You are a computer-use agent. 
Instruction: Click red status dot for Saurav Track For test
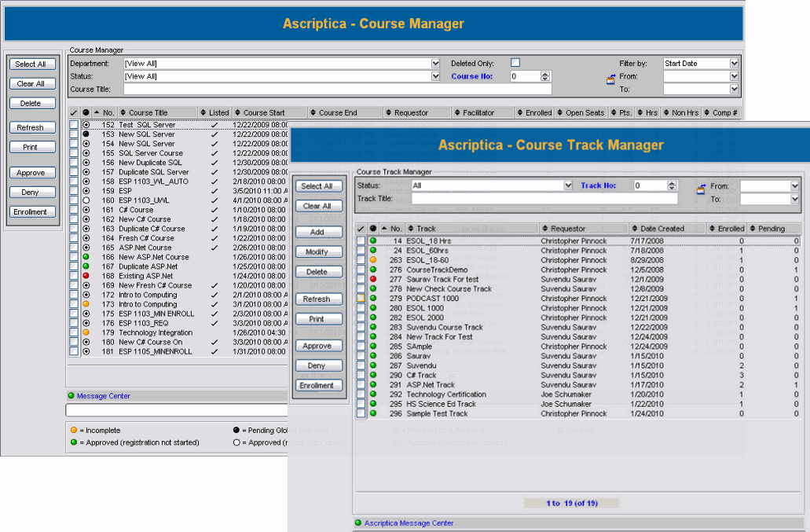click(373, 279)
